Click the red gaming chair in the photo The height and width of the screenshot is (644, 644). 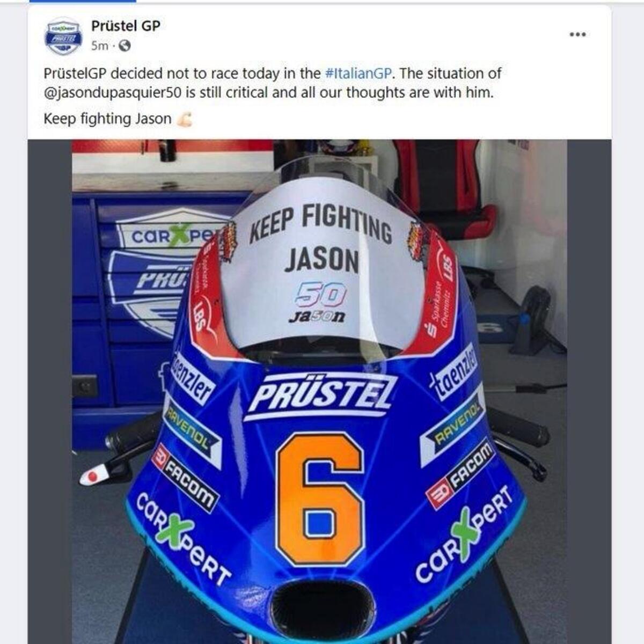[x=443, y=187]
